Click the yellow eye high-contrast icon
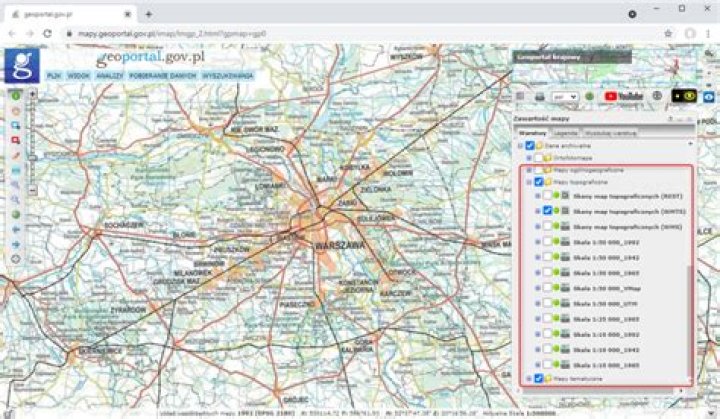This screenshot has width=720, height=419. 684,96
